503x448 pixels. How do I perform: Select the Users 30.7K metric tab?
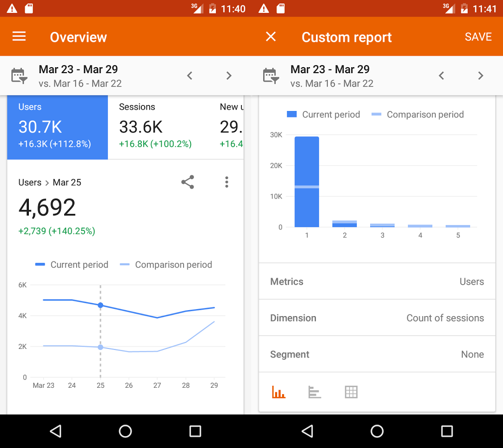(x=57, y=127)
